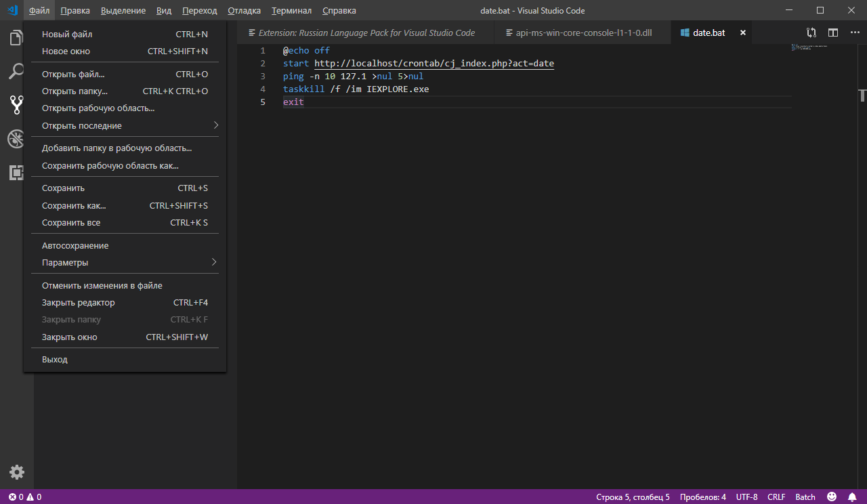Image resolution: width=867 pixels, height=504 pixels.
Task: Click the Split Editor icon
Action: point(833,33)
